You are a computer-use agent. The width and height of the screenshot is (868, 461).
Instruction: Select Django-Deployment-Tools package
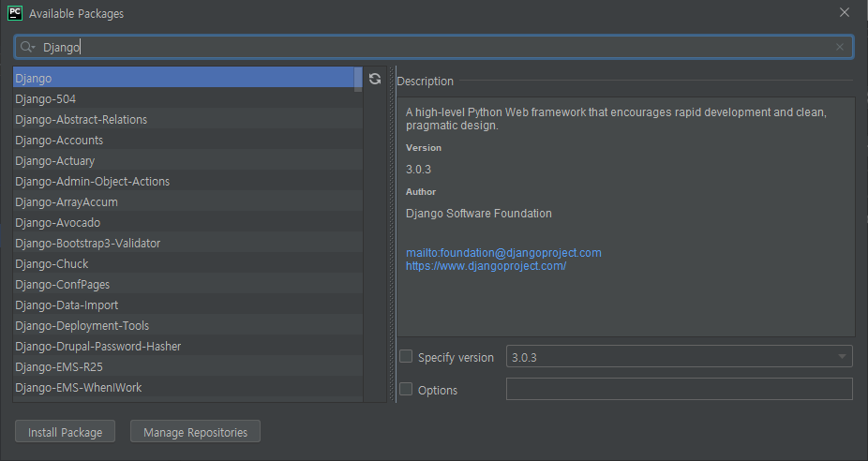pyautogui.click(x=187, y=325)
